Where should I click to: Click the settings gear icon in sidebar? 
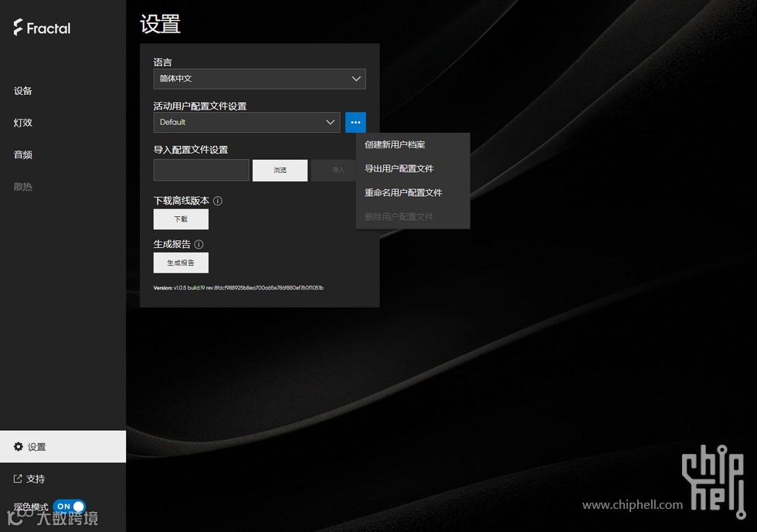[x=19, y=446]
